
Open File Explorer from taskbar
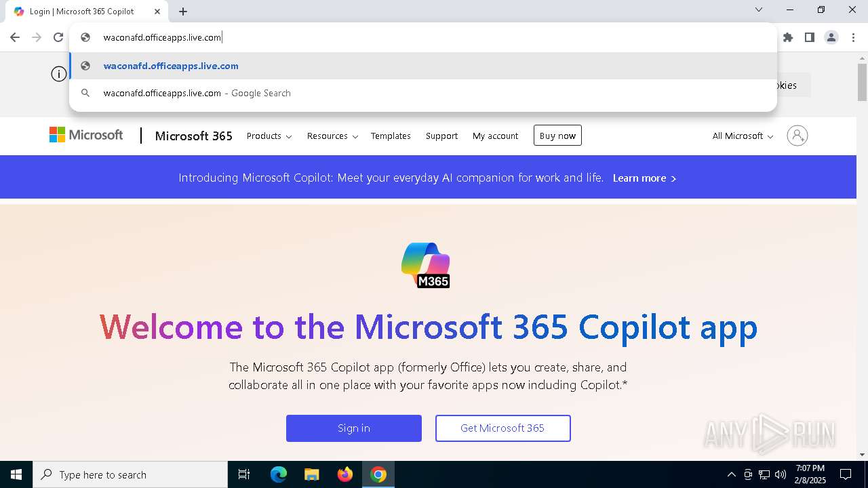(x=312, y=474)
